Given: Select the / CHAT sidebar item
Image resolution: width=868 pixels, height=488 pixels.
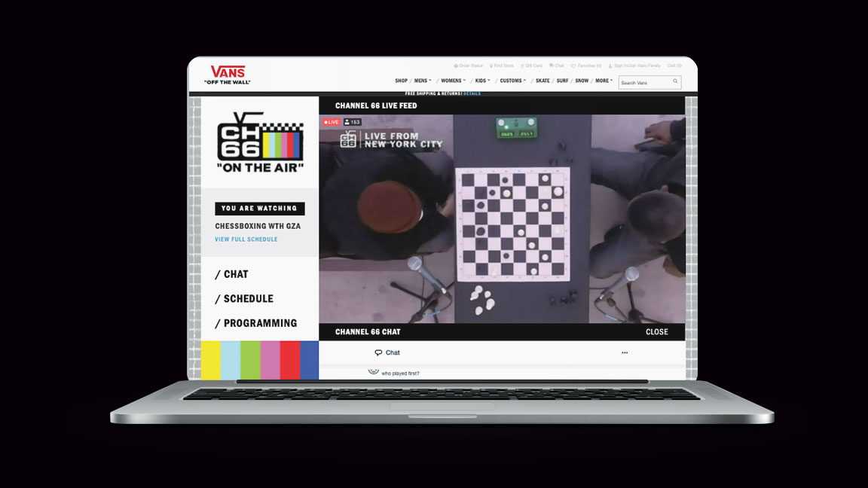Looking at the screenshot, I should pyautogui.click(x=231, y=274).
